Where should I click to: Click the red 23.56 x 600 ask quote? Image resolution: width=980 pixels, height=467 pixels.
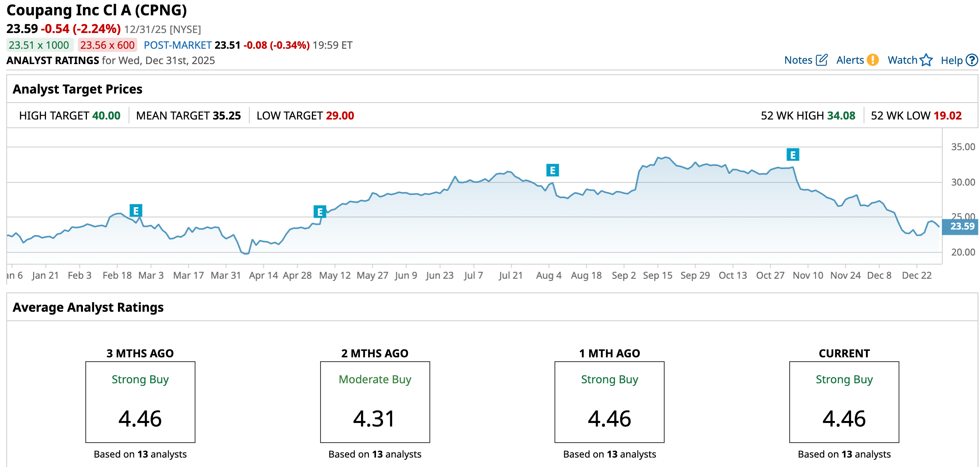click(107, 45)
